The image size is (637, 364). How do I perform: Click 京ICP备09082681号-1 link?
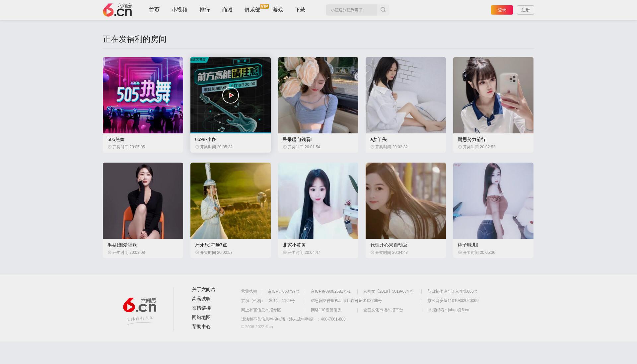[x=331, y=292]
